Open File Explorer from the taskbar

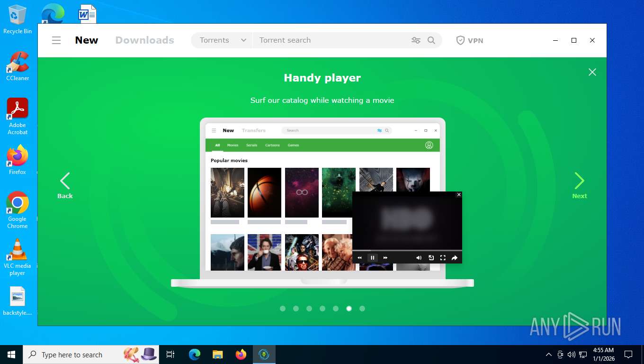(218, 355)
